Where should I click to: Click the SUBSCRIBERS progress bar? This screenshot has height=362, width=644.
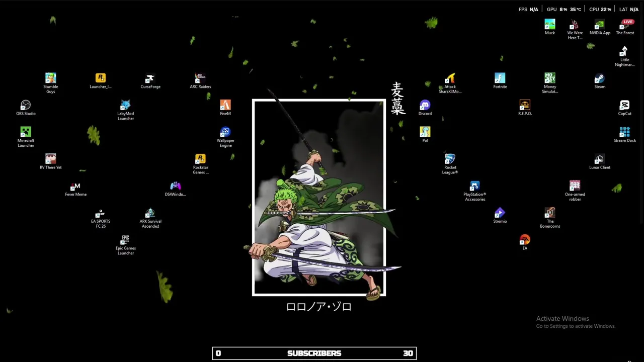click(x=314, y=353)
